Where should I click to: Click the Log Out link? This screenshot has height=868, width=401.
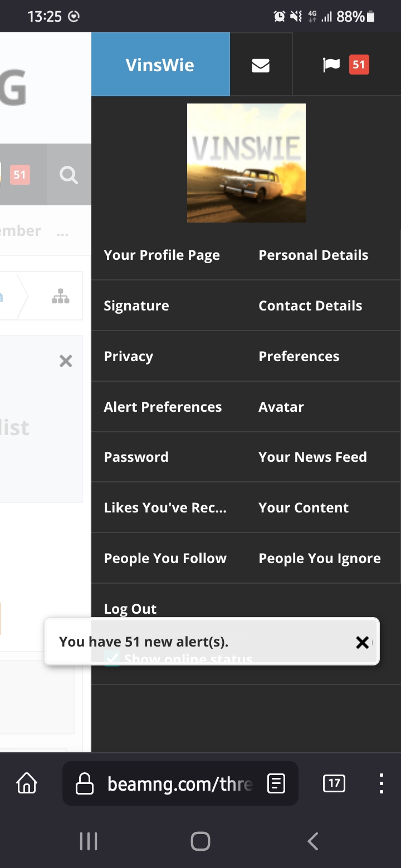(130, 609)
